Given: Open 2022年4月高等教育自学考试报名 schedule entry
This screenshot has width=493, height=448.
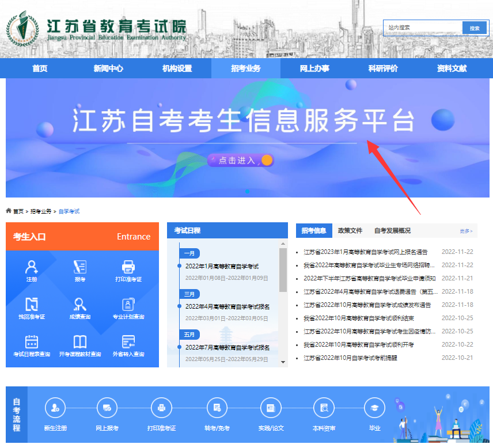Looking at the screenshot, I should pos(227,306).
